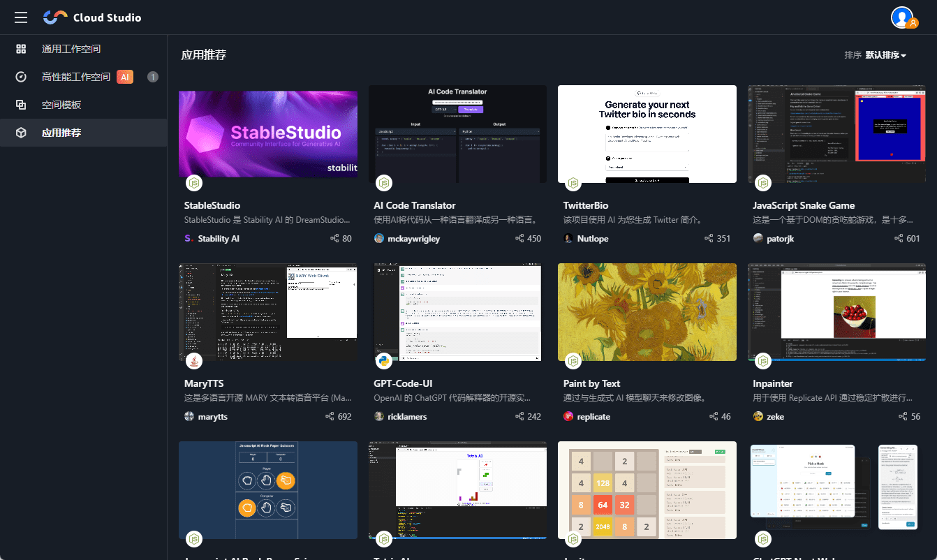Image resolution: width=937 pixels, height=560 pixels.
Task: Click the mckaywrigley author avatar
Action: [x=379, y=238]
